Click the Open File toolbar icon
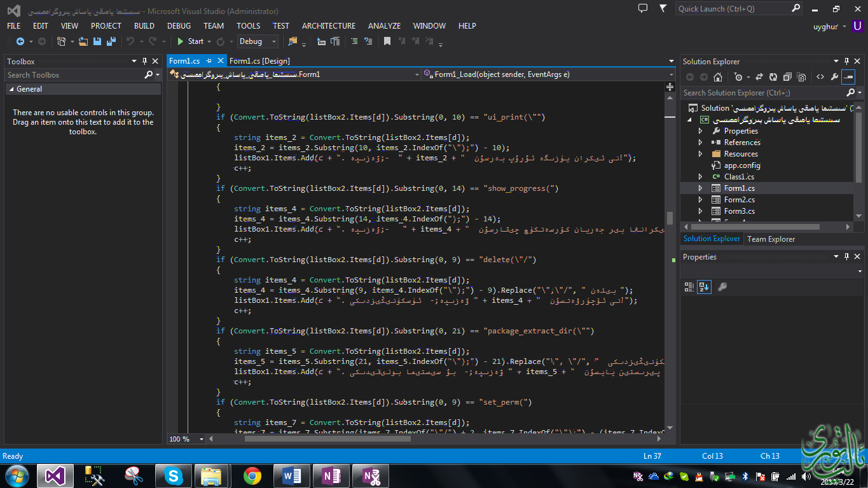 point(83,41)
